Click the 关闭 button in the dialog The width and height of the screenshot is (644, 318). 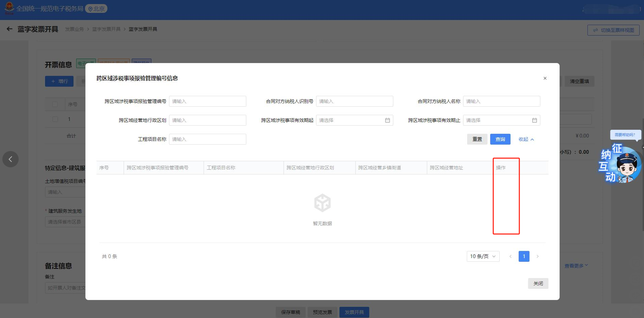pyautogui.click(x=538, y=283)
